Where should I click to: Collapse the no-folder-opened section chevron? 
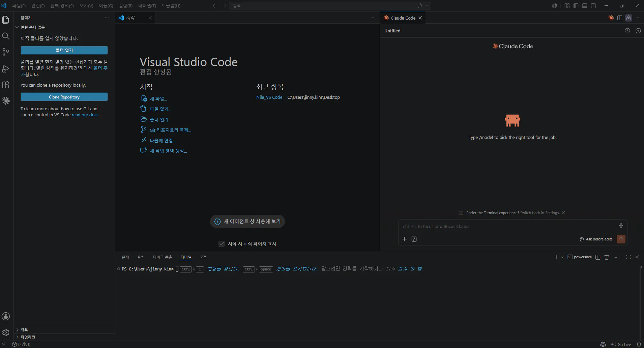17,27
